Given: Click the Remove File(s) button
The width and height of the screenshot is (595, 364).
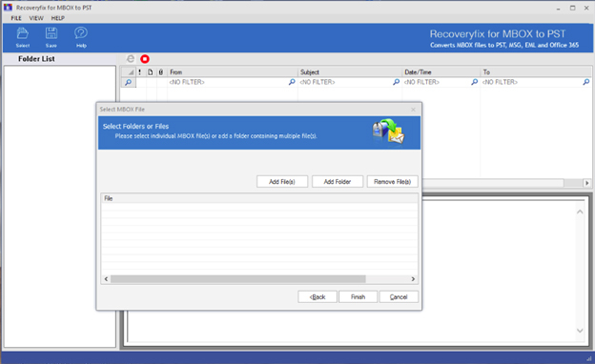Looking at the screenshot, I should click(x=392, y=182).
